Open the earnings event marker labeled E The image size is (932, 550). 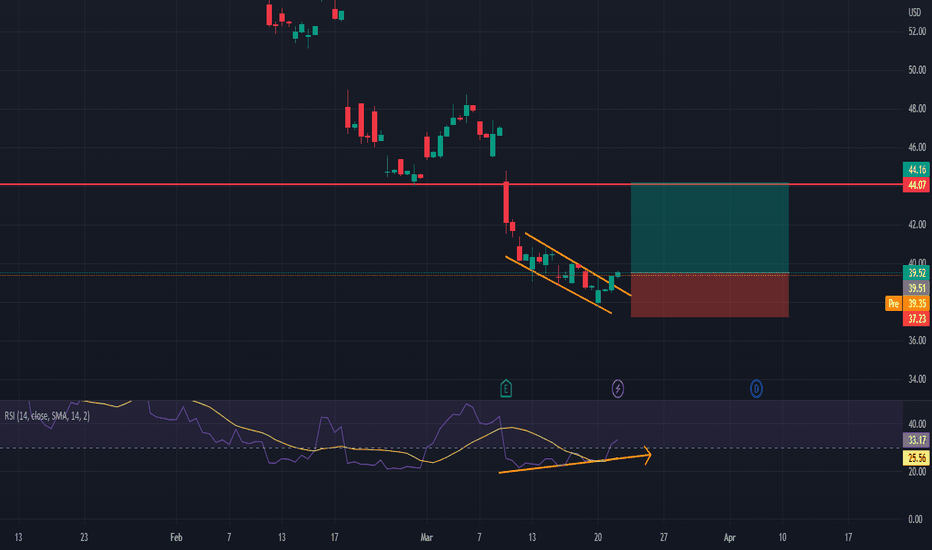click(506, 389)
